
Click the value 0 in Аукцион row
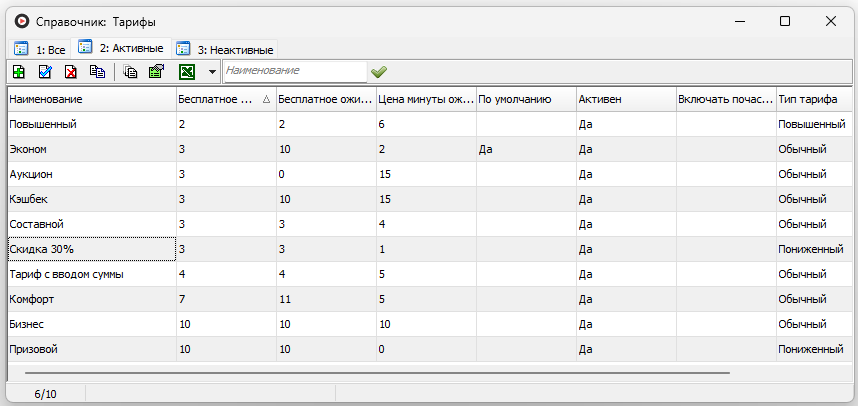click(x=326, y=175)
